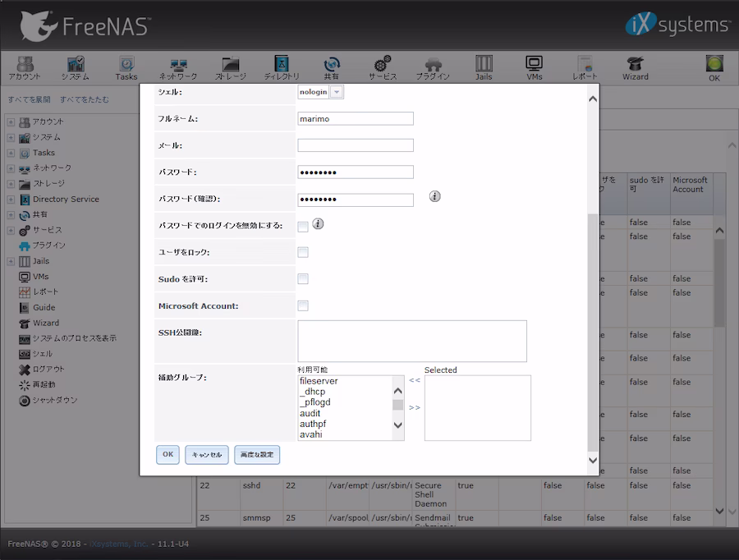Click dialog scrollbar up arrow
This screenshot has height=560, width=739.
coord(593,99)
